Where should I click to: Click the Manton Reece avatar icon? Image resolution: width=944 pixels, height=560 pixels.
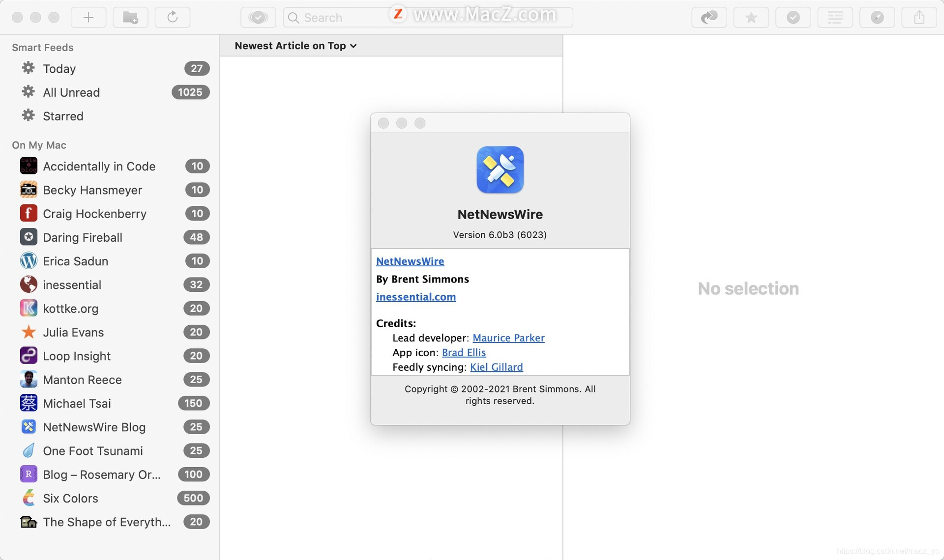click(x=29, y=379)
